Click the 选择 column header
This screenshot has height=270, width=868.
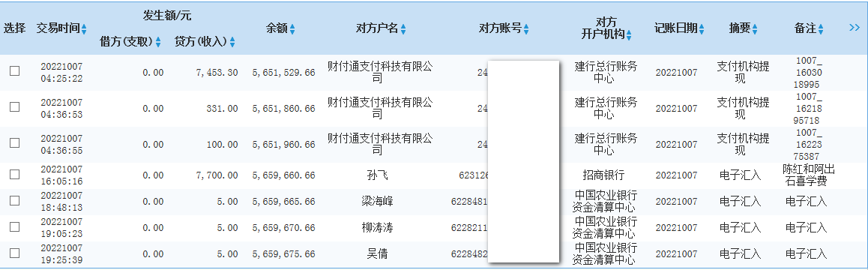point(14,28)
